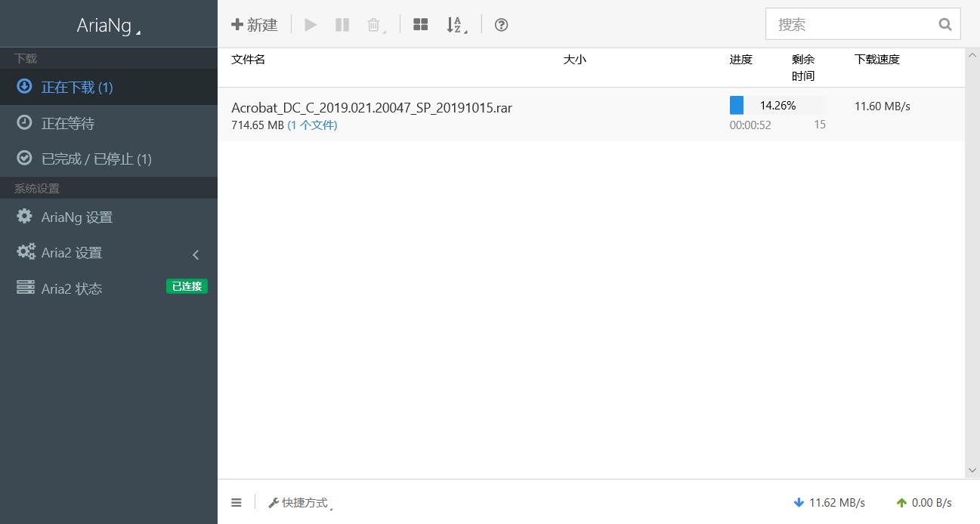980x524 pixels.
Task: Click the 大小 column header
Action: [x=574, y=59]
